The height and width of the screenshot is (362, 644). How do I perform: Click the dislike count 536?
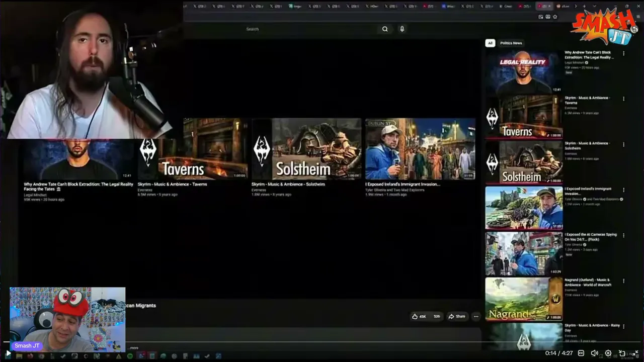pos(437,317)
